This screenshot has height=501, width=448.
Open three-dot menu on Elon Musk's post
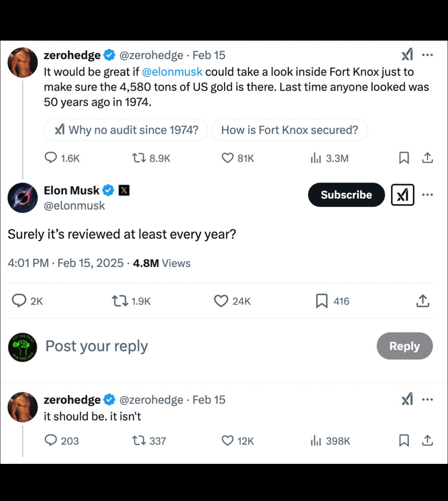(x=427, y=195)
